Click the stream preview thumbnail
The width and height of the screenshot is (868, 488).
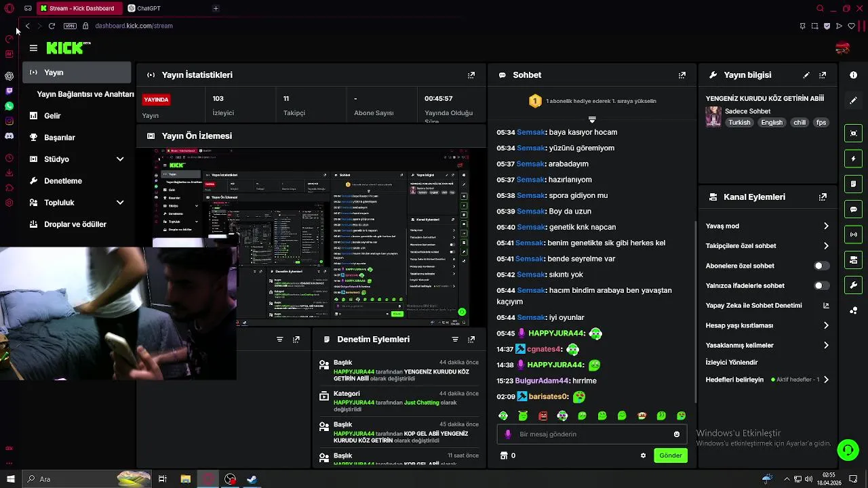pos(311,237)
